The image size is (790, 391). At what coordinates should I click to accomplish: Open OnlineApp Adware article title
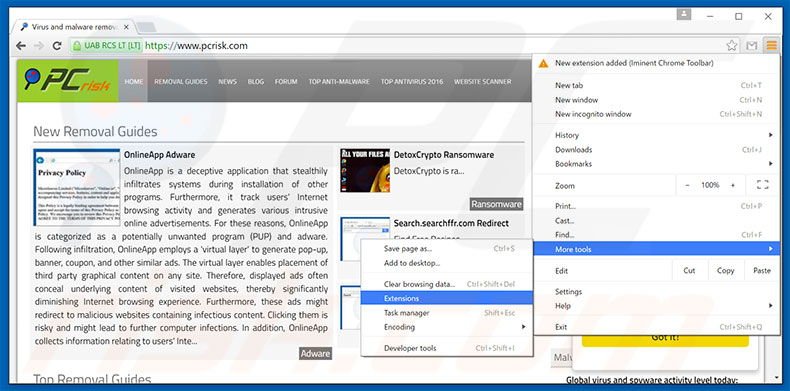pyautogui.click(x=159, y=155)
